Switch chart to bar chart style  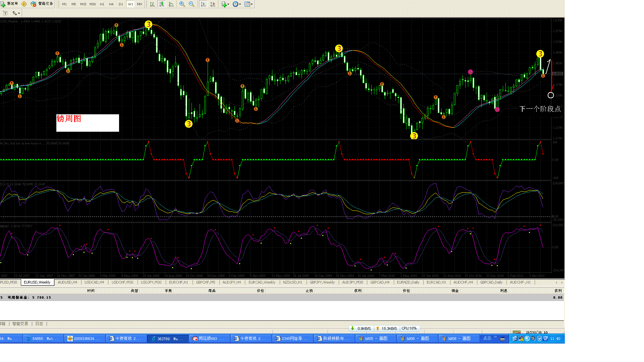point(152,4)
